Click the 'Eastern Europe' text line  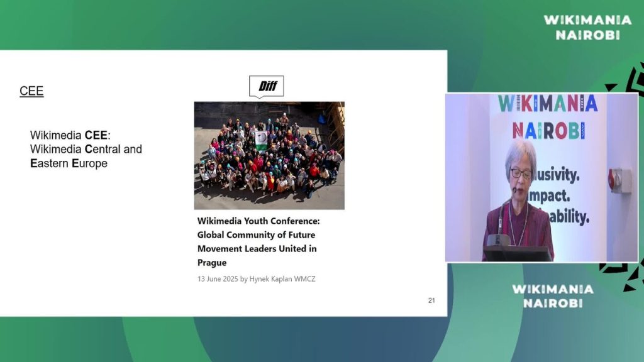[x=69, y=163]
